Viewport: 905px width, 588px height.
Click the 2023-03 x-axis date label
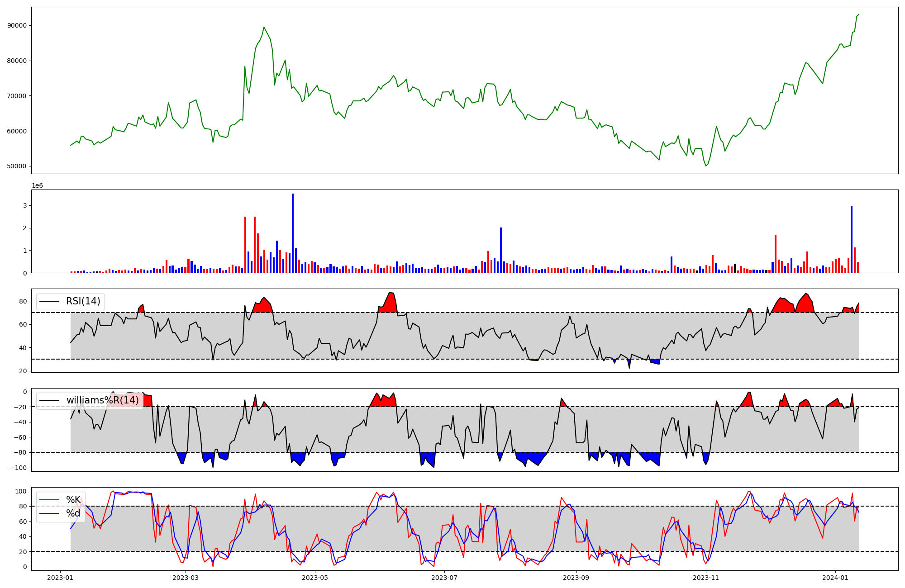click(x=186, y=578)
